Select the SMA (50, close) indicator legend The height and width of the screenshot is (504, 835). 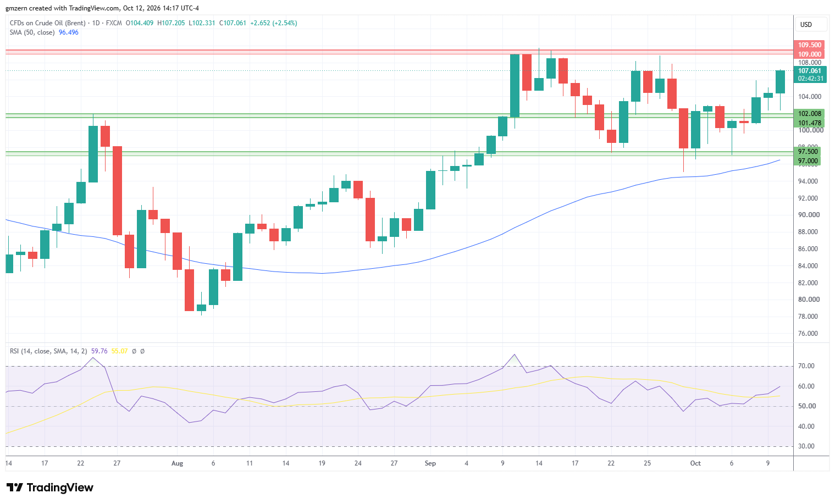32,32
